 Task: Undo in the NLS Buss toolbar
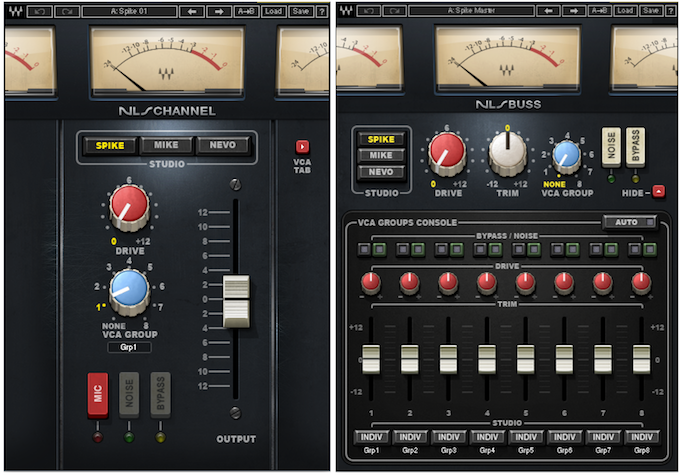coord(369,11)
